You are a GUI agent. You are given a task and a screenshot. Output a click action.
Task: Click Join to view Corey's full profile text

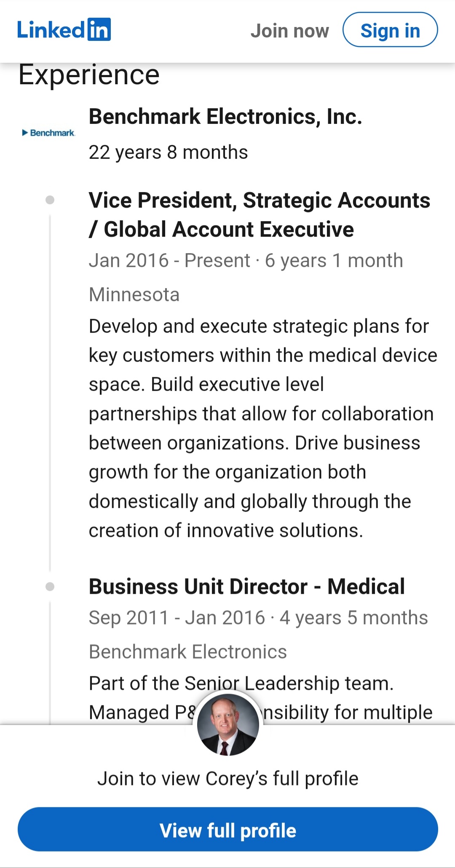tap(227, 778)
